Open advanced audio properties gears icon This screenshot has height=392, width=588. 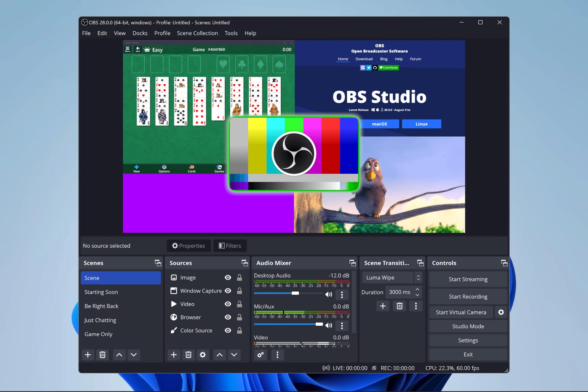click(x=261, y=355)
